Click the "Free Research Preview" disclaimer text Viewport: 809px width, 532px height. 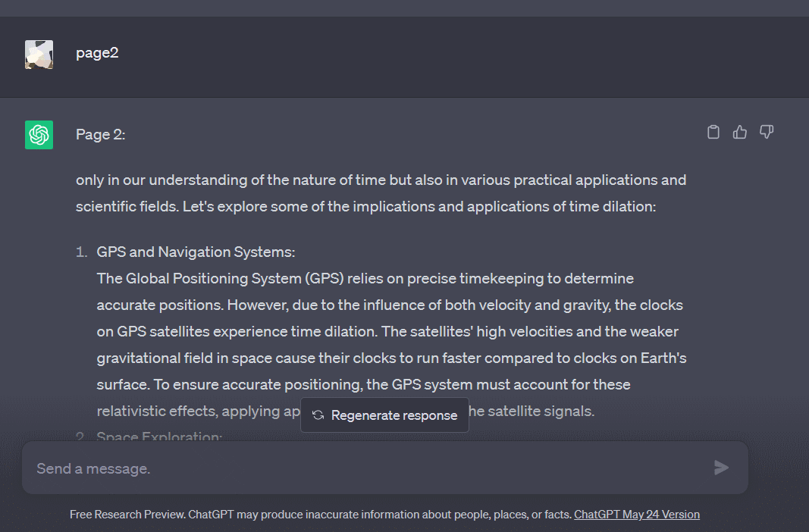coord(320,515)
